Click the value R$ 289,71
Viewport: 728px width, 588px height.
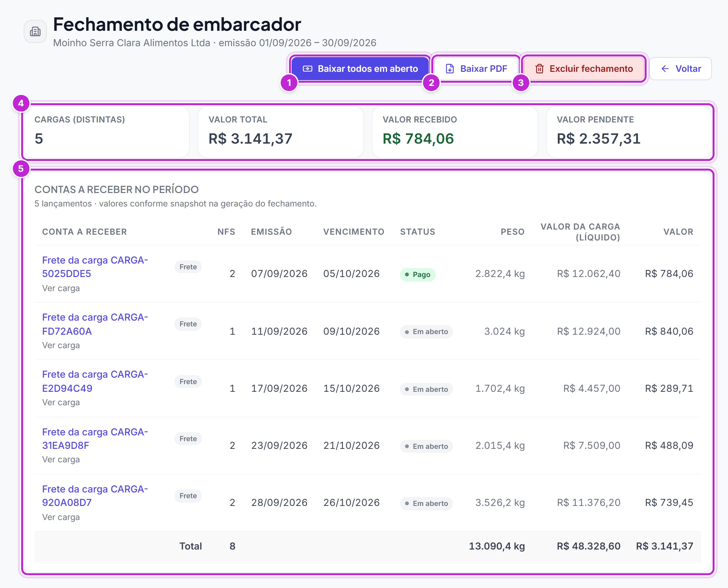[669, 388]
